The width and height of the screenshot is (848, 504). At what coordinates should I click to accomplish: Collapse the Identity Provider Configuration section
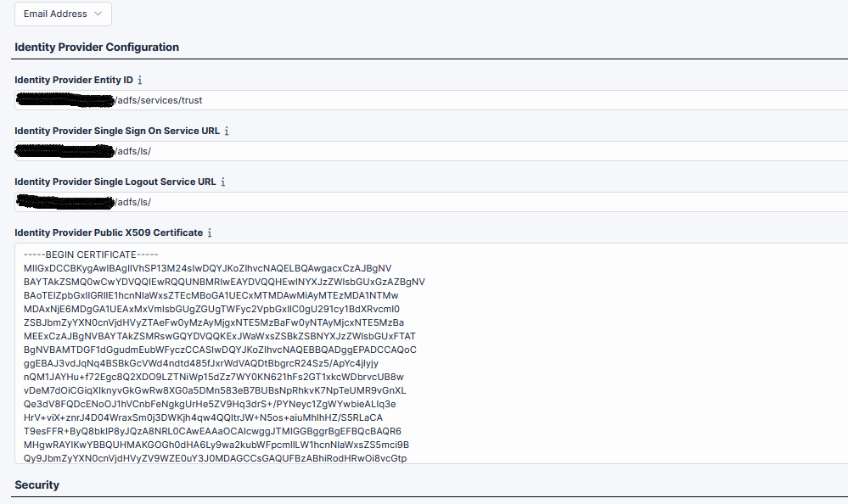click(x=97, y=47)
